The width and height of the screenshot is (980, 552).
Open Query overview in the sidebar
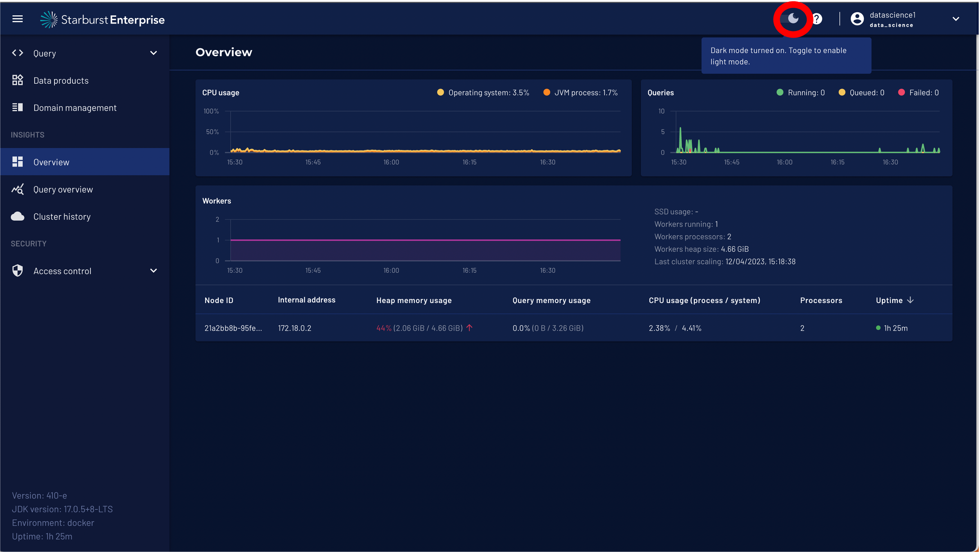tap(63, 189)
